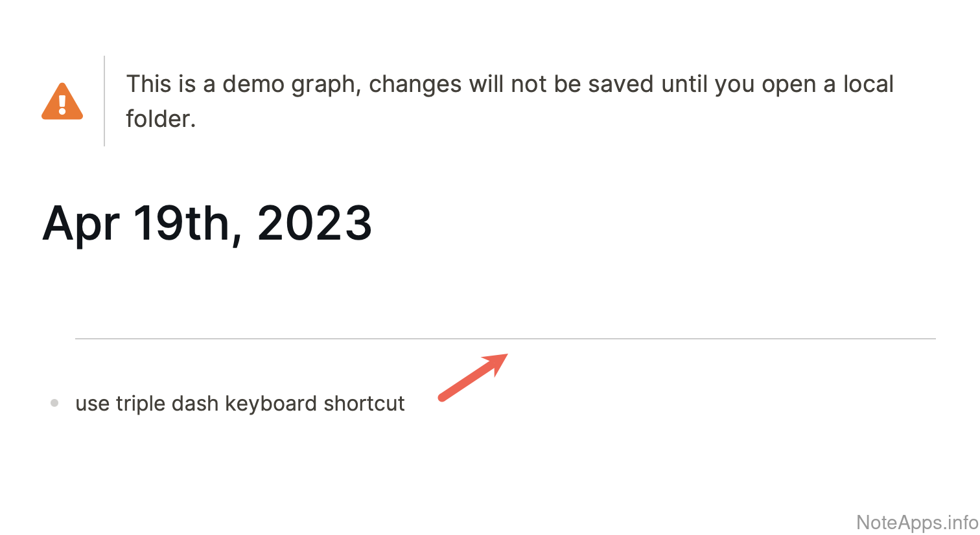Screen dimensions: 980x535
Task: Open the Apr 19th, 2023 journal page title
Action: point(207,223)
